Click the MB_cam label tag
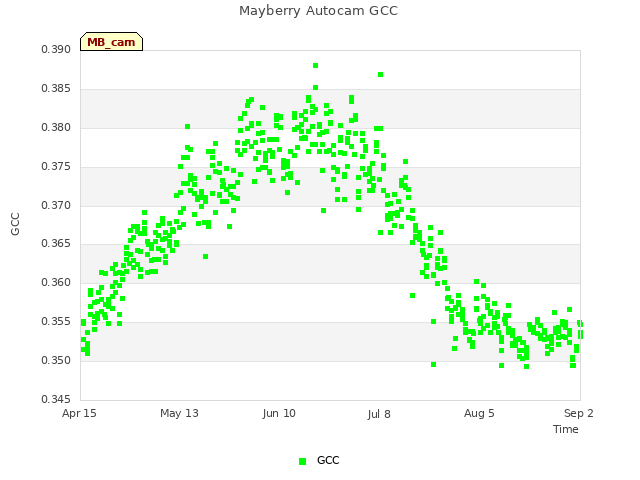Viewport: 640px width, 480px height. [111, 42]
